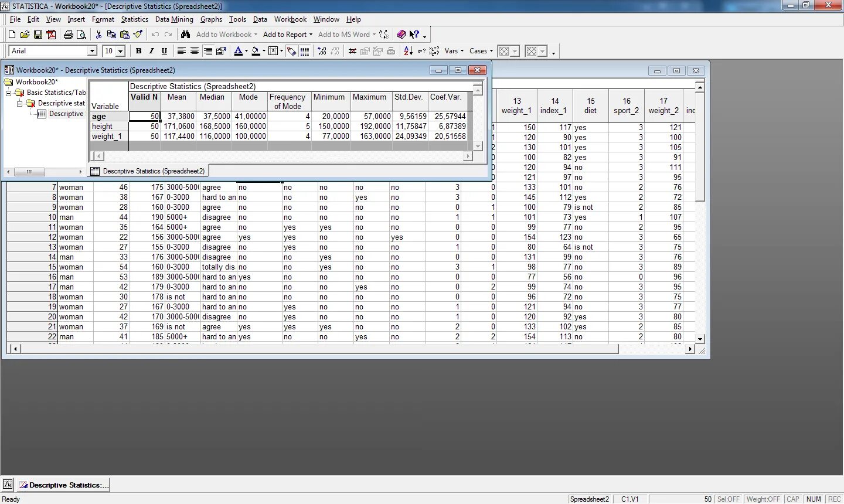844x504 pixels.
Task: Open the Graphs menu
Action: click(211, 19)
